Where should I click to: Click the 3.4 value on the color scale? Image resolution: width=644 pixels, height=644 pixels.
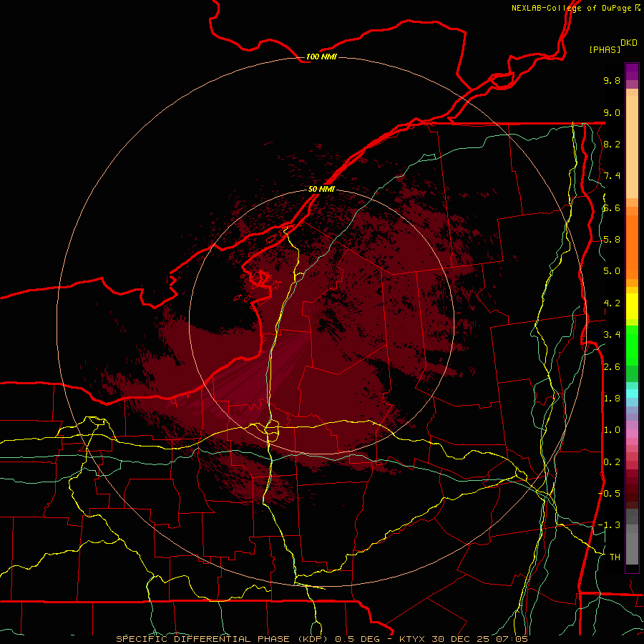612,335
